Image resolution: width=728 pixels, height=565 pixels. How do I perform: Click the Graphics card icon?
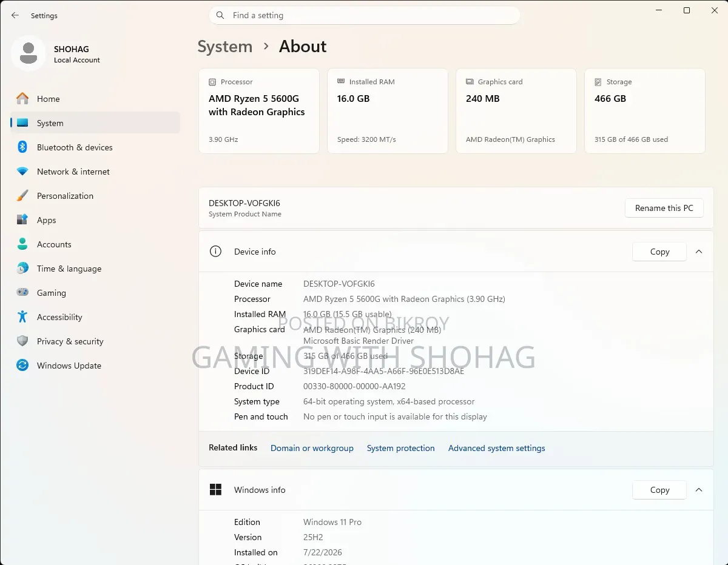tap(470, 82)
